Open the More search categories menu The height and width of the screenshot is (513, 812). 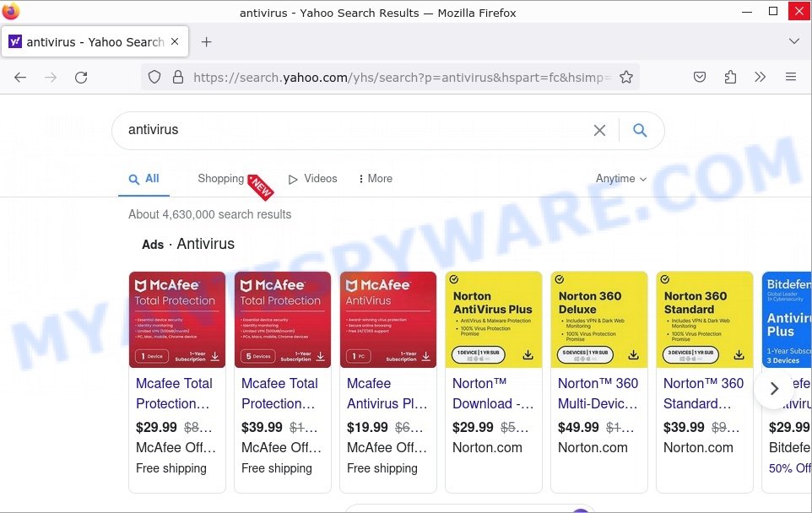(x=376, y=179)
